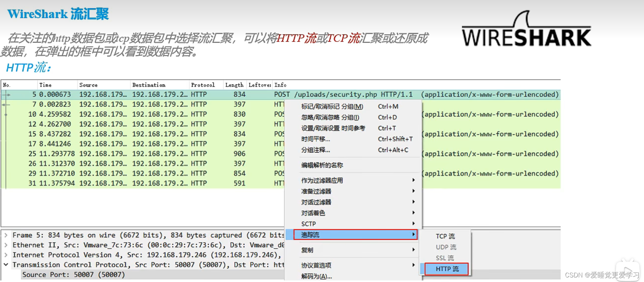
Task: Expand Internet Protocol Version 4 node
Action: [6, 255]
